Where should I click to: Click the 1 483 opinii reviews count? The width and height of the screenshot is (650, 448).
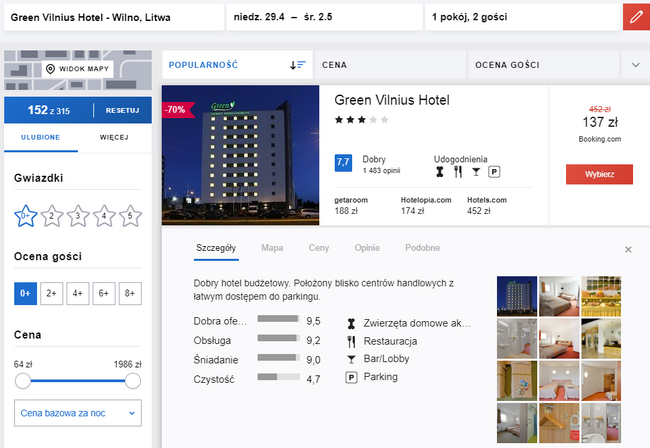point(381,171)
